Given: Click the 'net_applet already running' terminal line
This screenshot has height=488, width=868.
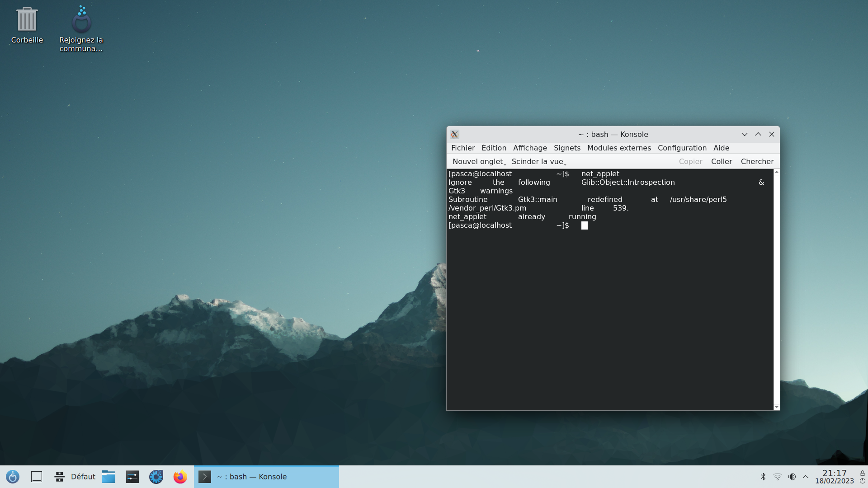Looking at the screenshot, I should 522,217.
